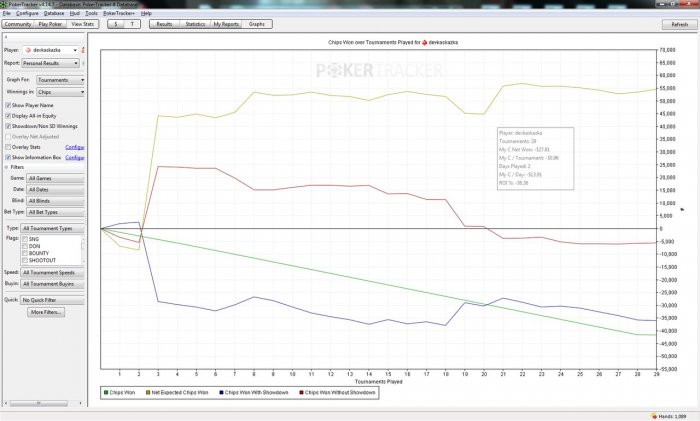
Task: Collapse the Filters section expander
Action: tap(7, 167)
